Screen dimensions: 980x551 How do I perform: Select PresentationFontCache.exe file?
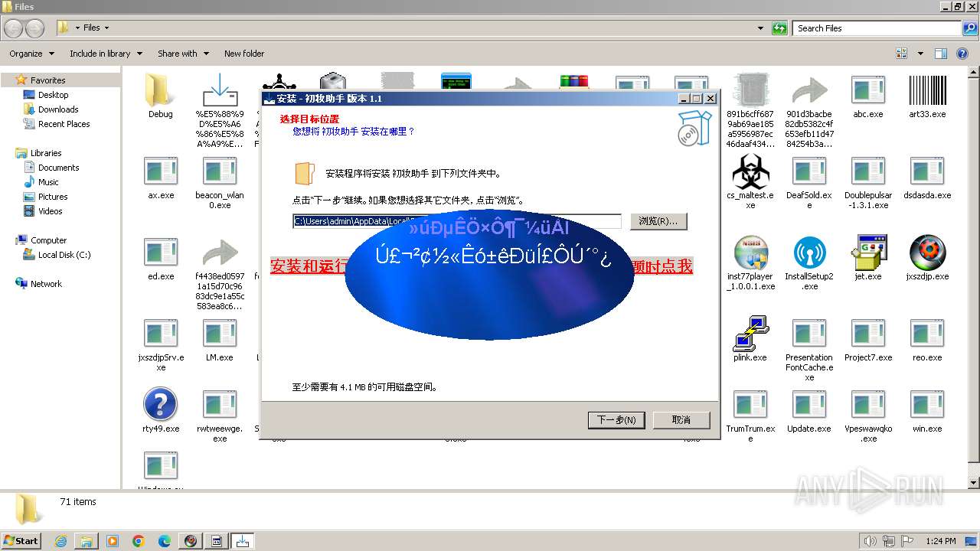point(809,334)
